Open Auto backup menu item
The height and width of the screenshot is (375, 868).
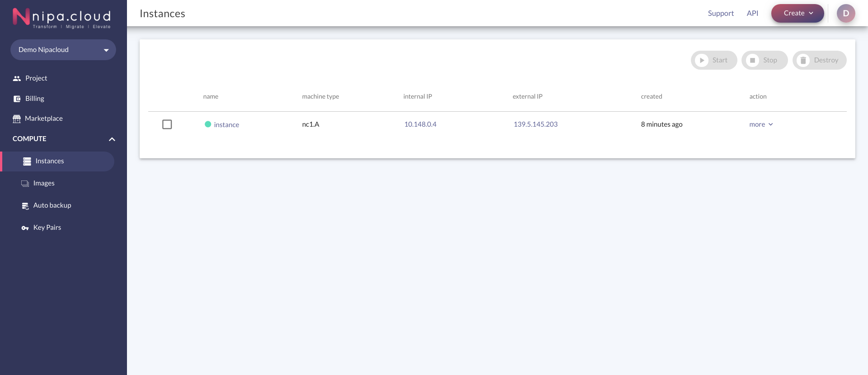[x=52, y=205]
